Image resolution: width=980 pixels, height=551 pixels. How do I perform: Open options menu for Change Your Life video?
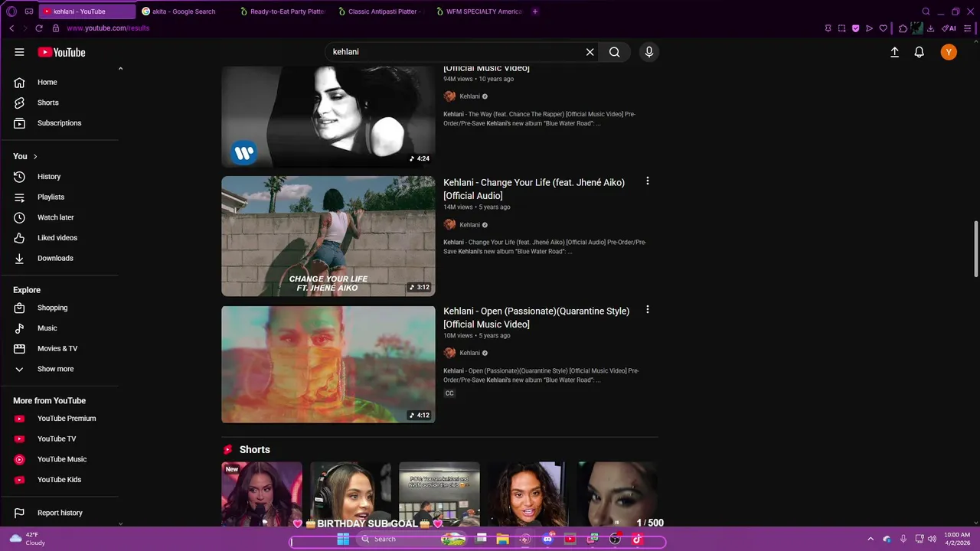[647, 181]
